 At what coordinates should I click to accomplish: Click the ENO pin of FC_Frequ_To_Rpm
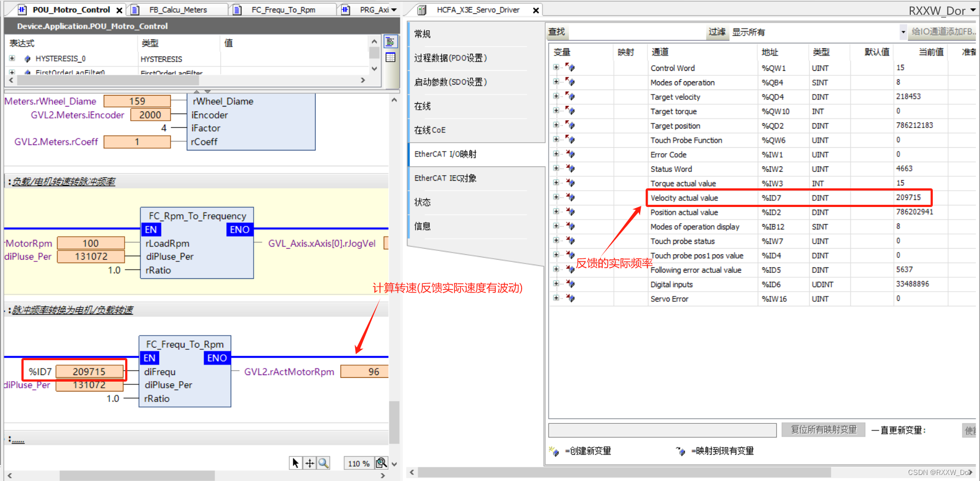click(217, 358)
